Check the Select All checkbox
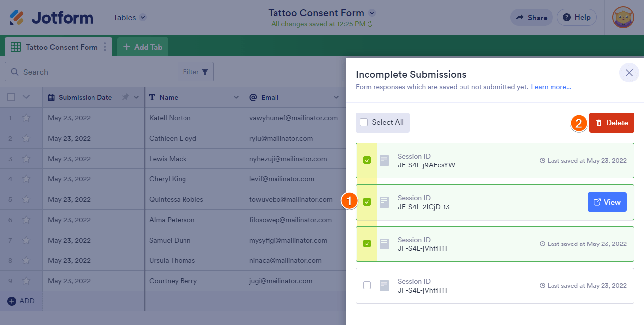 pyautogui.click(x=364, y=122)
